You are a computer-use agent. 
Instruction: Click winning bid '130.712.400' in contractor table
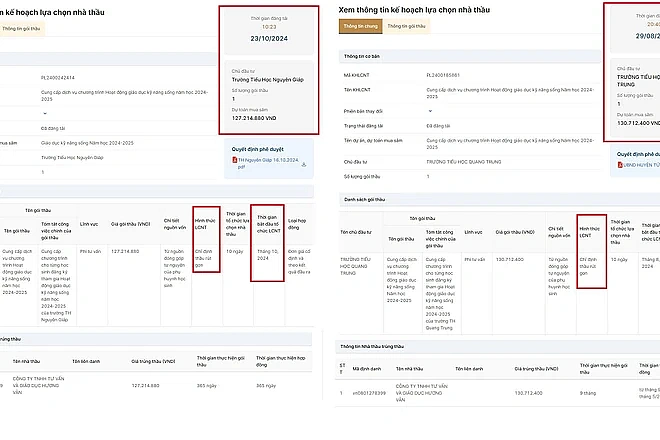tap(529, 393)
